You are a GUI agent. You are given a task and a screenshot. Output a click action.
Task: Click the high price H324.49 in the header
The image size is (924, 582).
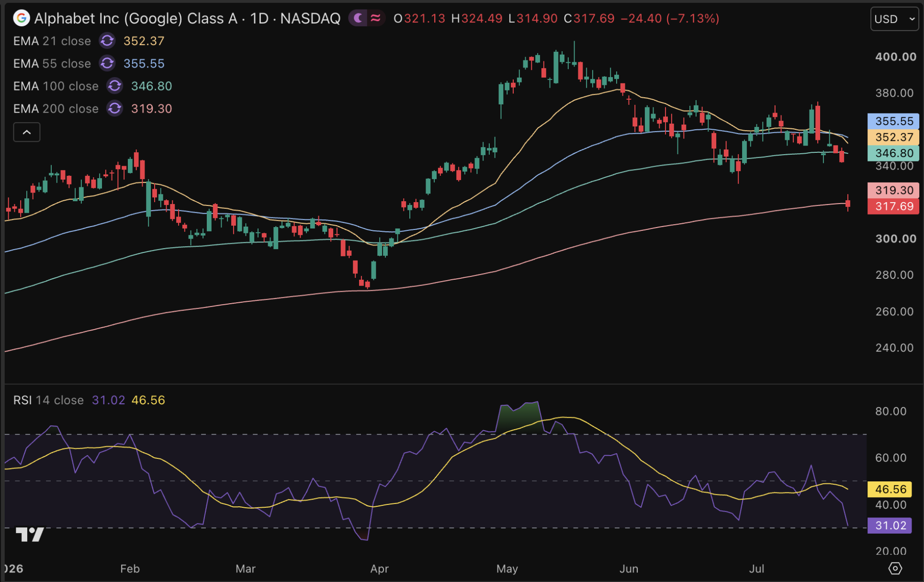pos(477,19)
